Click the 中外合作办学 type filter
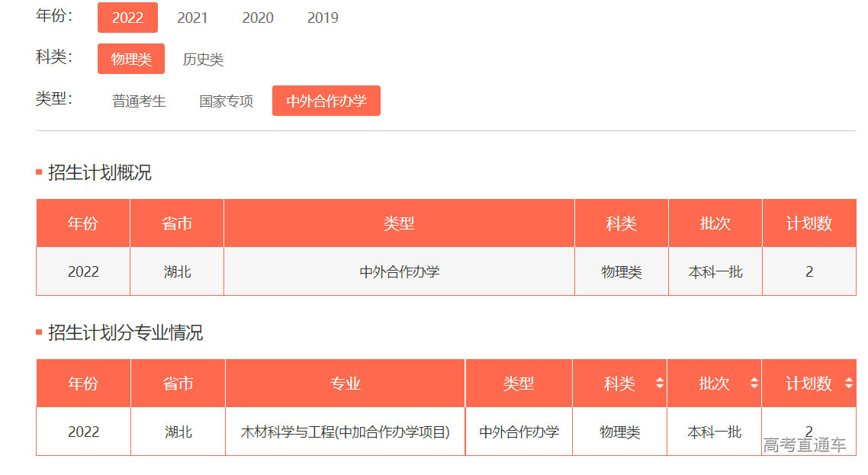868x475 pixels. click(x=326, y=101)
